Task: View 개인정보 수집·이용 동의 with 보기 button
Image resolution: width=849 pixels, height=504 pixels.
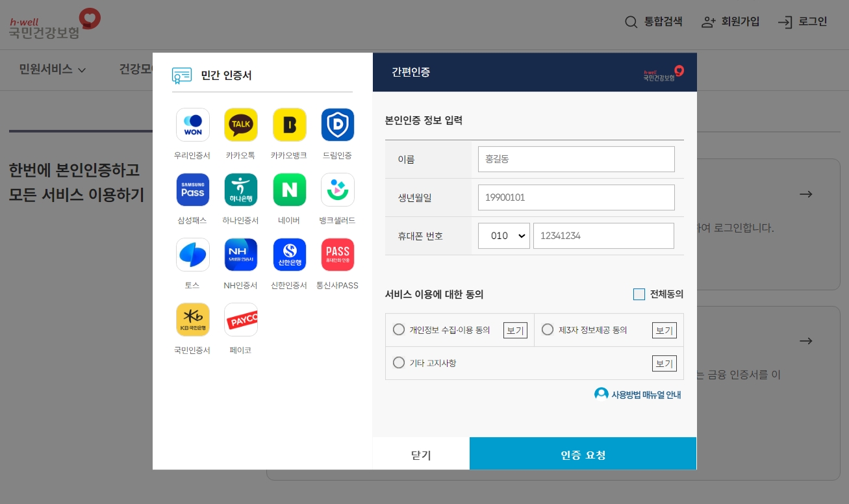Action: (x=515, y=331)
